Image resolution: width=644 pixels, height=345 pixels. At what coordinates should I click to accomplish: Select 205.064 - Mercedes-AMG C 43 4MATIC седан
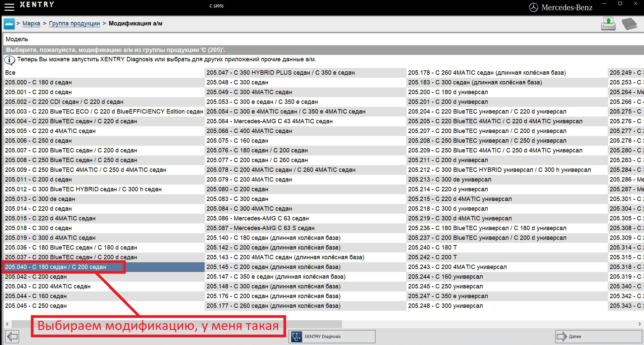point(306,121)
